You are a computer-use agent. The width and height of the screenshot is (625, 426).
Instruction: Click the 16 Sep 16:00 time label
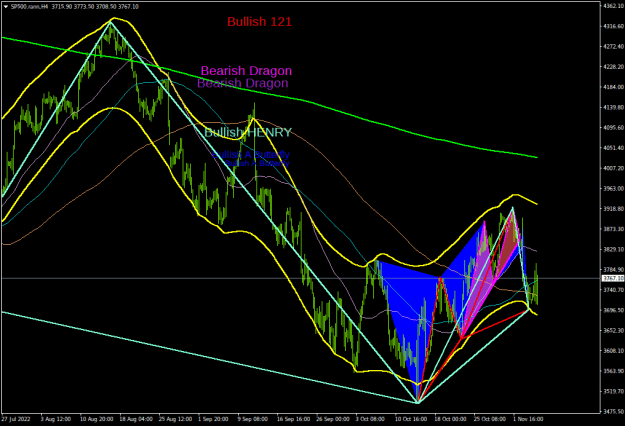point(293,419)
